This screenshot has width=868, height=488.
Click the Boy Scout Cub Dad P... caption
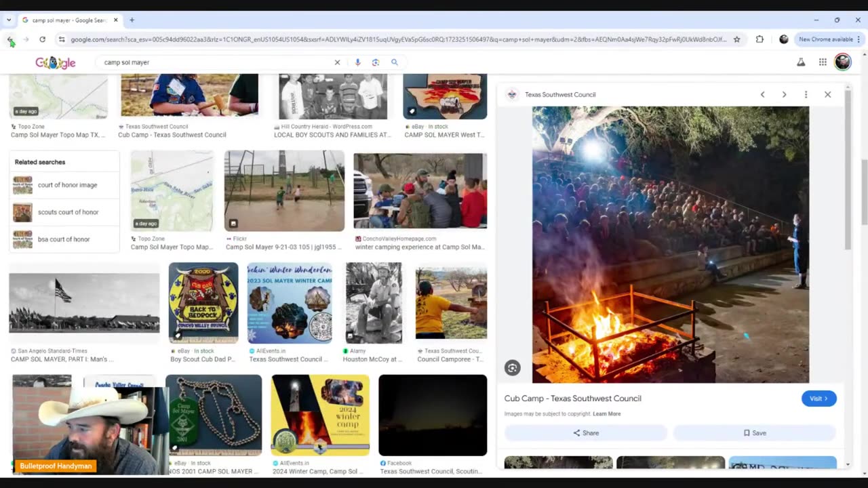point(203,359)
